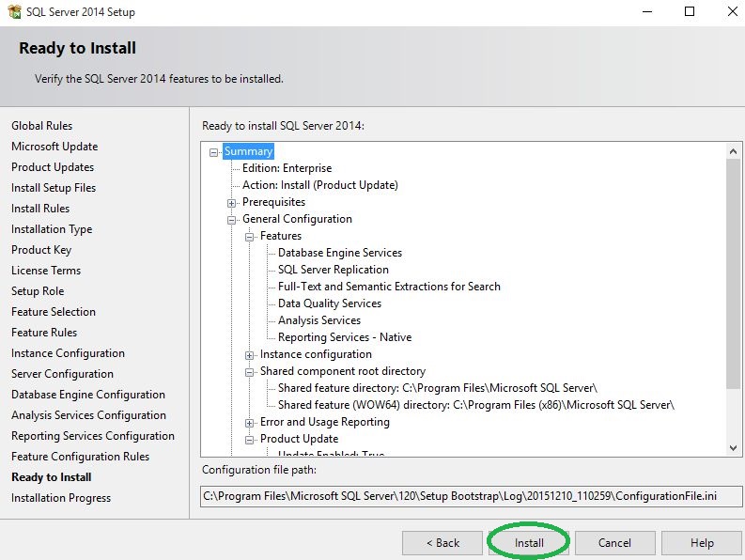Screen dimensions: 745x560
Task: Click Database Engine Configuration step
Action: pos(88,395)
